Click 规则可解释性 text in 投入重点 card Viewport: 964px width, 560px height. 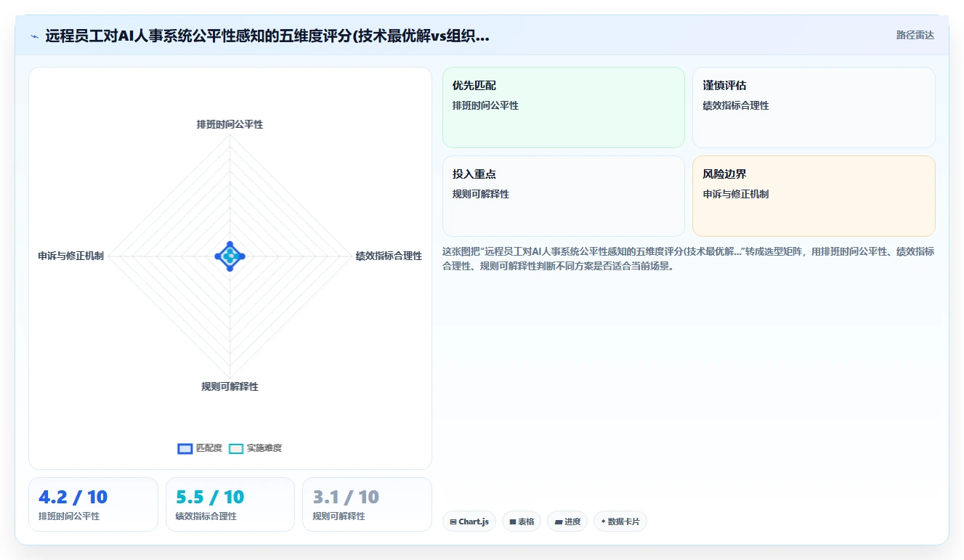(481, 194)
